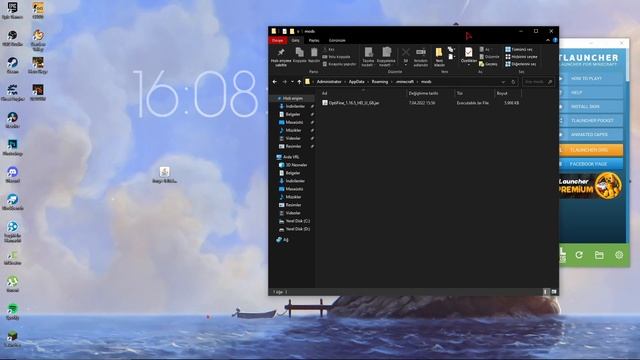Image resolution: width=640 pixels, height=360 pixels.
Task: Click Hiçbirini seçme select none
Action: [x=521, y=57]
